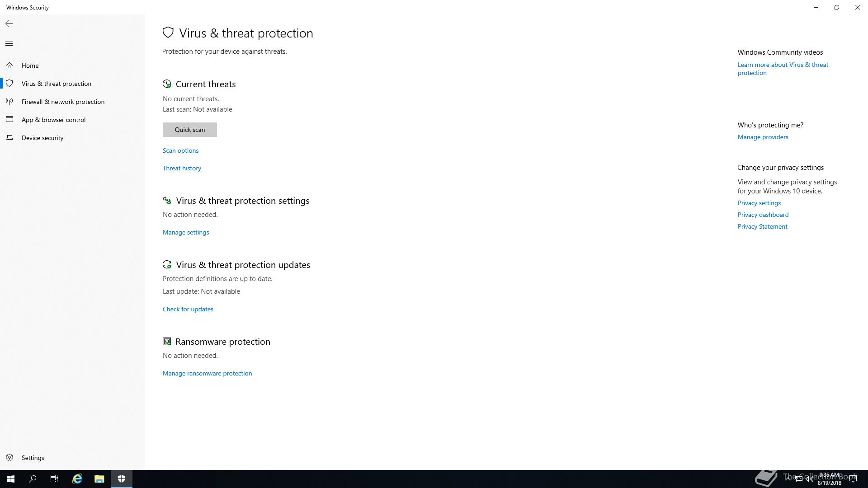Start a Quick scan
Image resolution: width=868 pixels, height=488 pixels.
pyautogui.click(x=190, y=130)
